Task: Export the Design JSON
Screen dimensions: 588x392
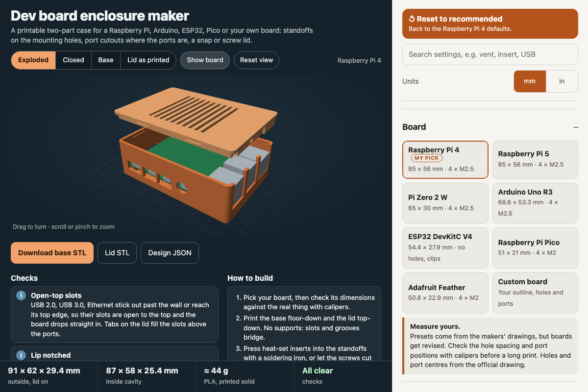Action: (170, 253)
